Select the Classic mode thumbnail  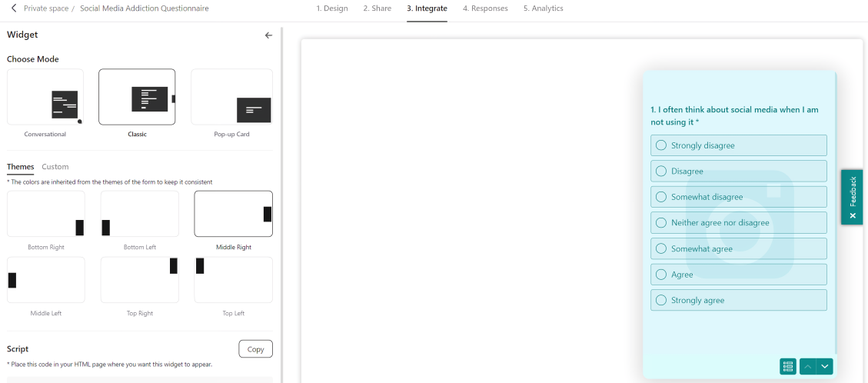[x=137, y=97]
